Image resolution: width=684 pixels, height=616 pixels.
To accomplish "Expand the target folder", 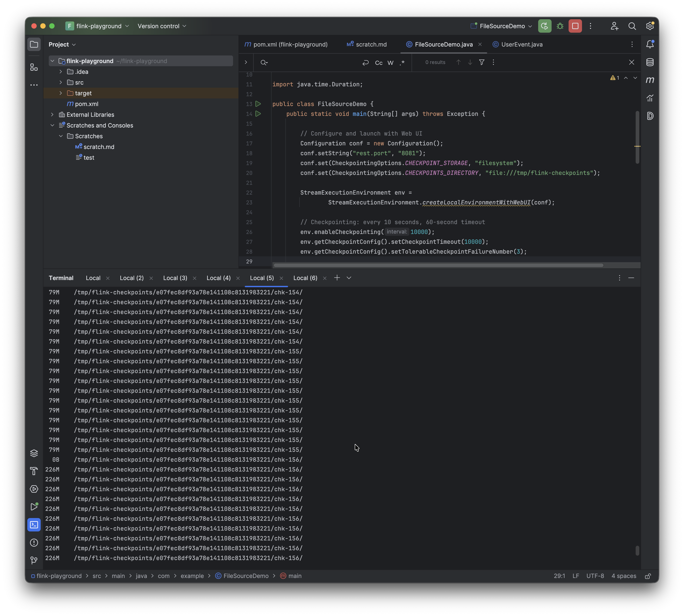I will (x=61, y=93).
